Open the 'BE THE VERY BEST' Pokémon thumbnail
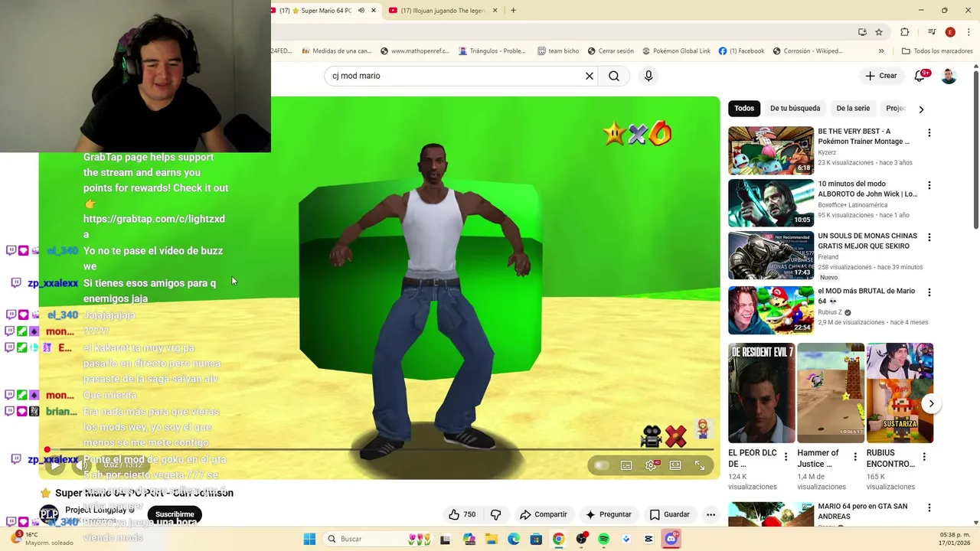 [x=771, y=150]
